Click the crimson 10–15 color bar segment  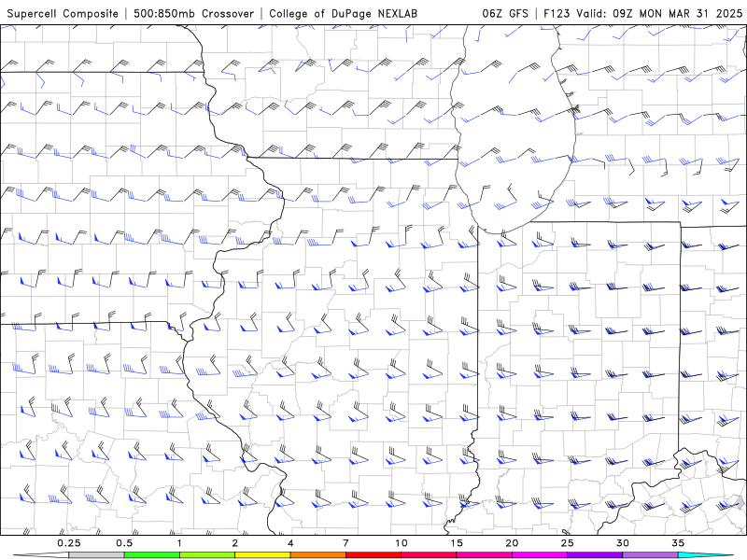(x=429, y=555)
